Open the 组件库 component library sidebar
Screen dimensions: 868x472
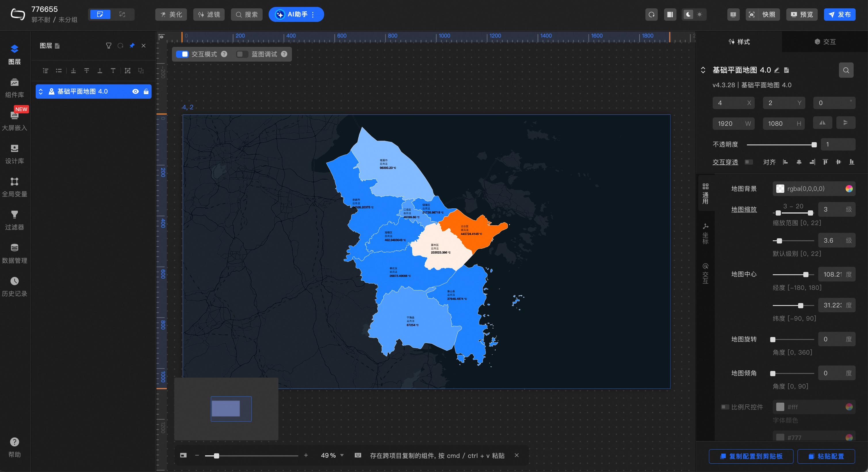point(14,87)
